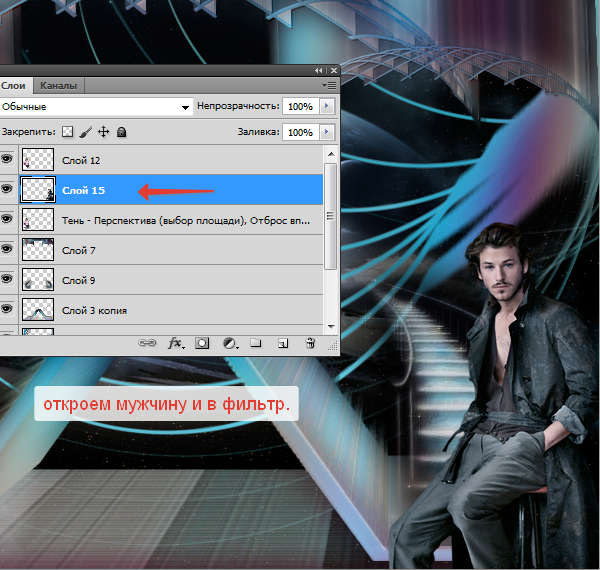The height and width of the screenshot is (570, 600).
Task: Click the layer list scroll down arrow
Action: [331, 327]
